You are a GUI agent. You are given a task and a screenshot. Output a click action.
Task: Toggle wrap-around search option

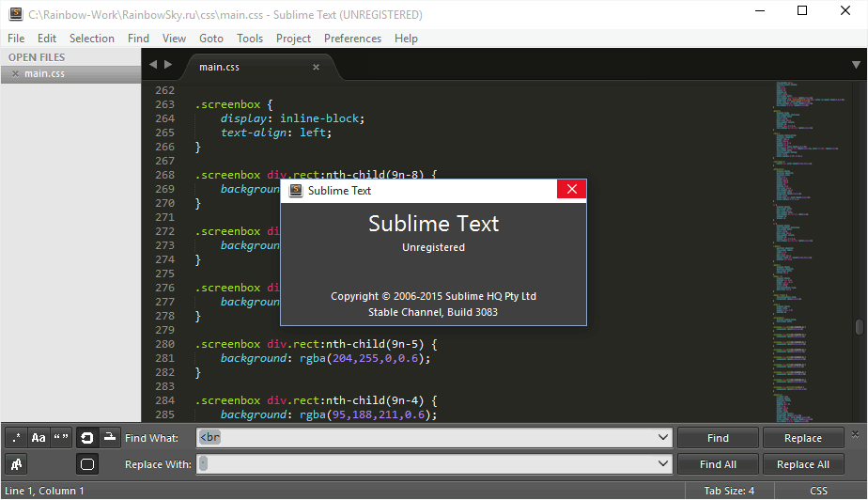click(87, 438)
